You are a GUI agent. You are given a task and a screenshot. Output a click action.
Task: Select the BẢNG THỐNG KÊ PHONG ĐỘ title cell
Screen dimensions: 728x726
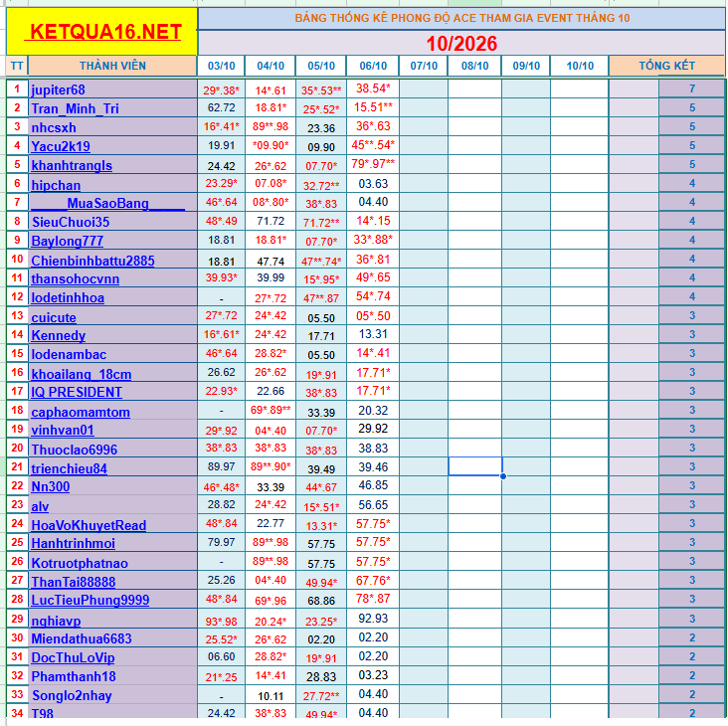tap(461, 18)
